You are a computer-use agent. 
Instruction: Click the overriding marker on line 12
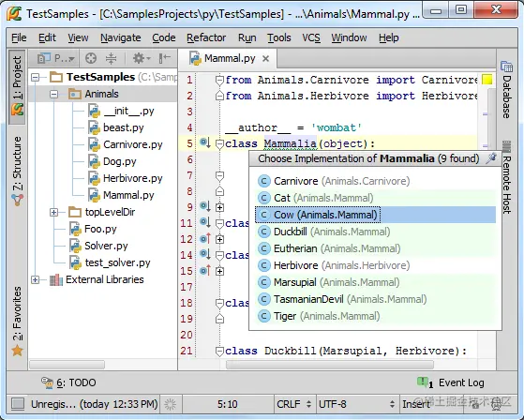(204, 238)
